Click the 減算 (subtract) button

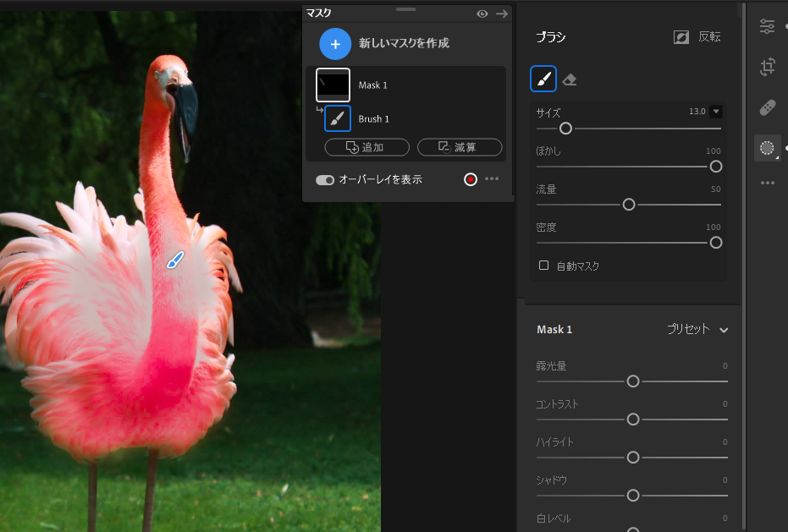click(x=460, y=147)
